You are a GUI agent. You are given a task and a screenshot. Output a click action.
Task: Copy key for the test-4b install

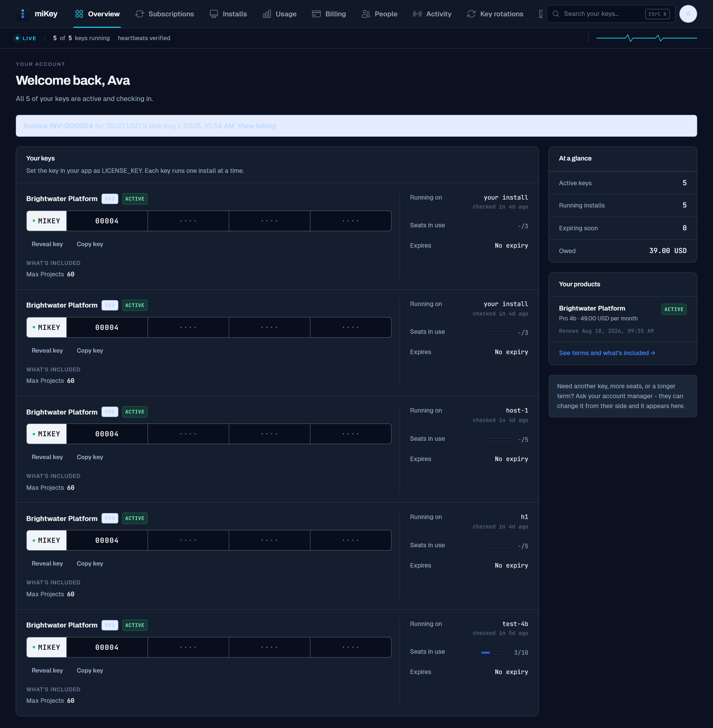pos(90,670)
